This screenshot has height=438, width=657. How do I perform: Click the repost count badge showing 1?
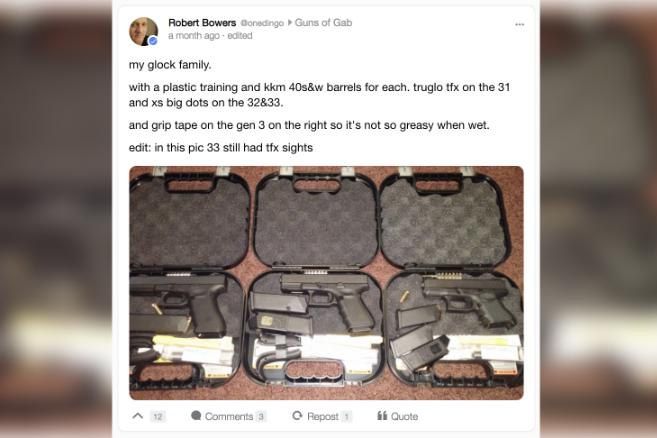tap(347, 416)
